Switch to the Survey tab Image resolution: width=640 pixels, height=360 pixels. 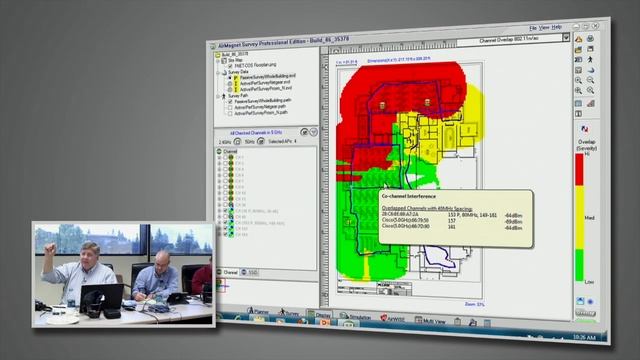tap(289, 313)
